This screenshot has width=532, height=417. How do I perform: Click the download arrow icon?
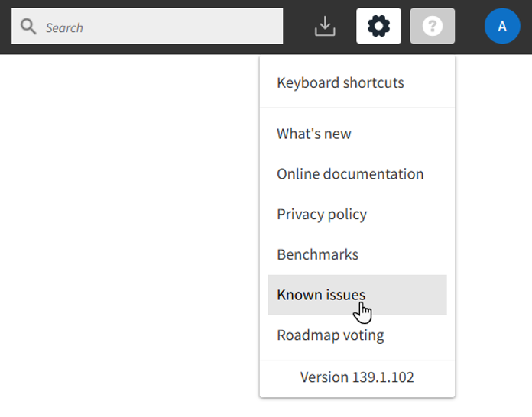325,27
